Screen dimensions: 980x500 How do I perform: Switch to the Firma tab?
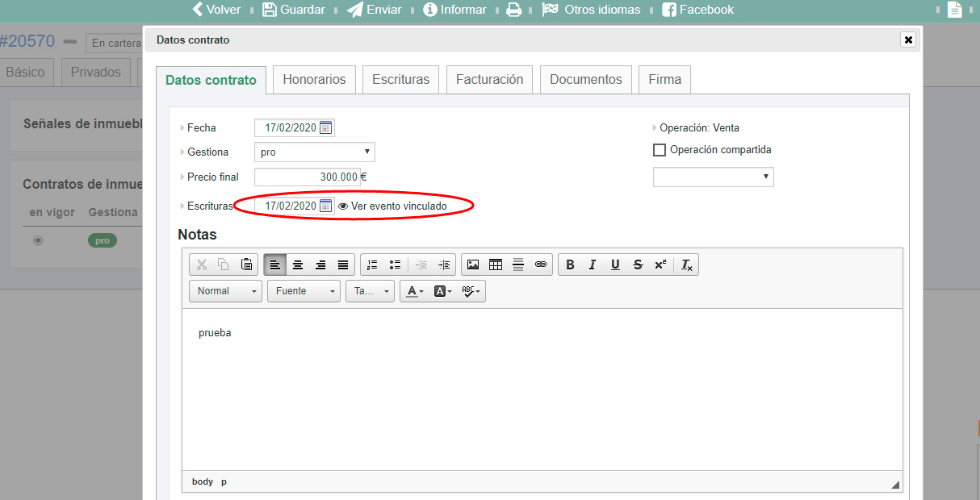664,79
